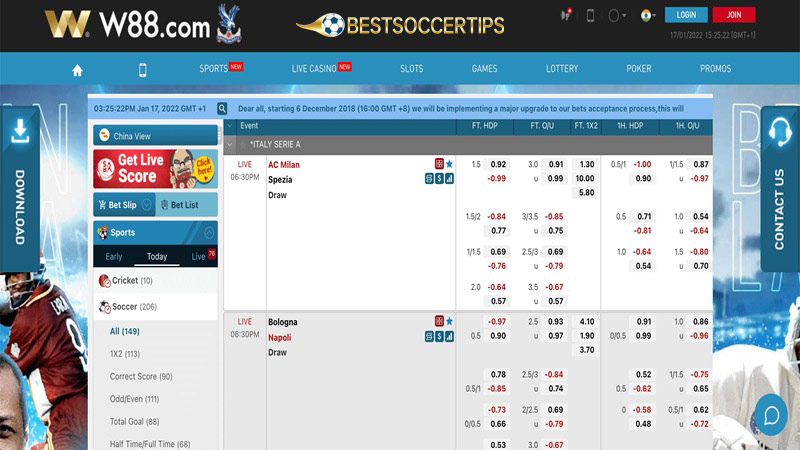
Task: Click the BestSoccerTips logo
Action: click(401, 25)
